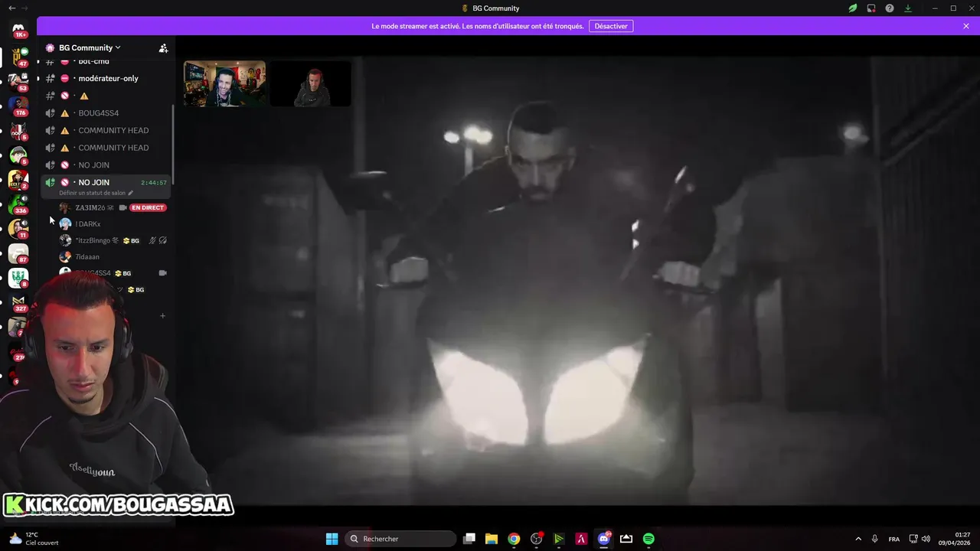This screenshot has height=551, width=980.
Task: Open the server icon with 47 badge
Action: 18,57
